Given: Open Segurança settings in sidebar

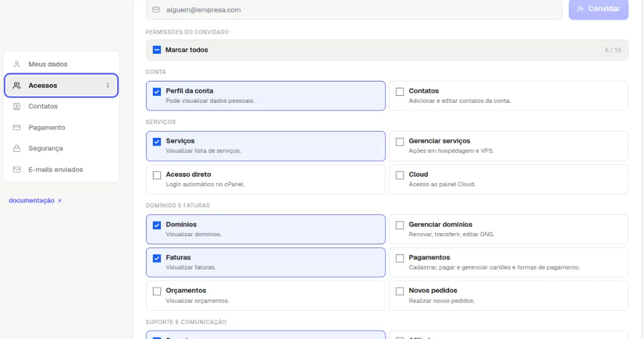Looking at the screenshot, I should (x=61, y=149).
